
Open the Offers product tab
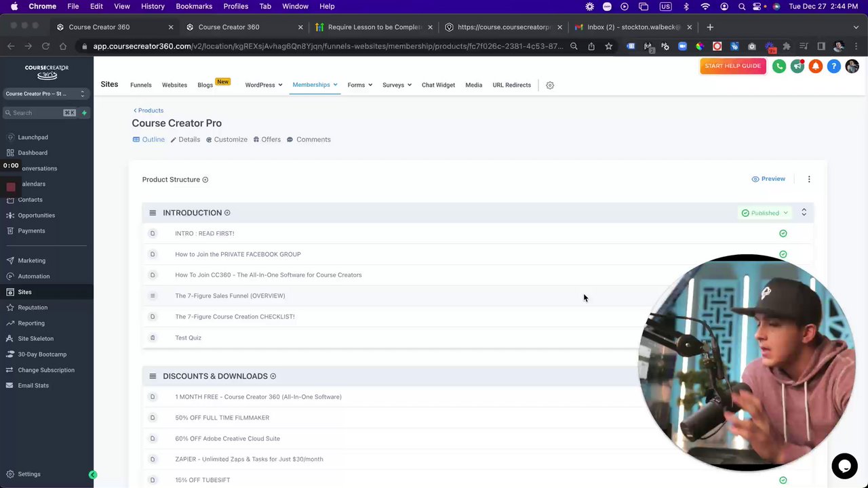coord(267,140)
